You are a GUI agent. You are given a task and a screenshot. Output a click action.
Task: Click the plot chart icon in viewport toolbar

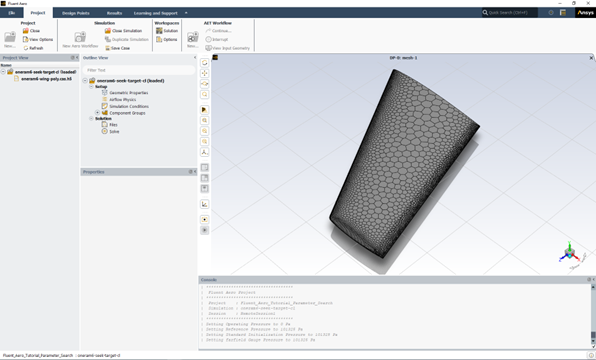point(204,205)
